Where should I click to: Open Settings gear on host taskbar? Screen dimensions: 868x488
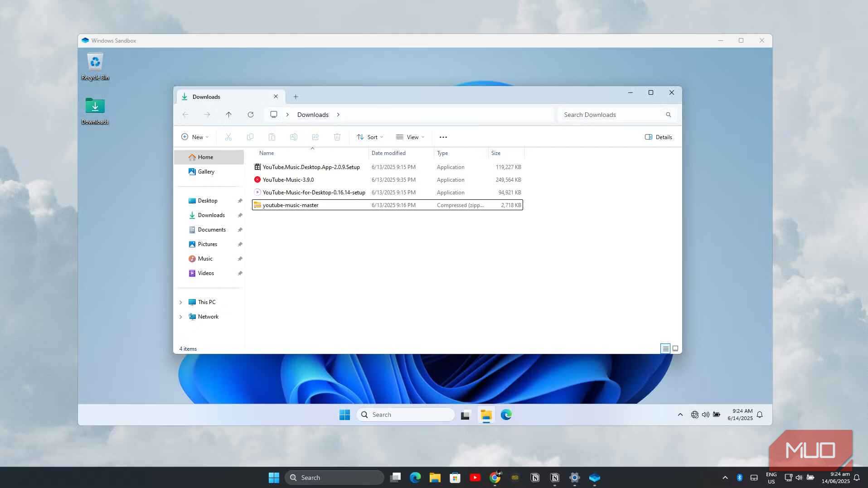coord(575,478)
